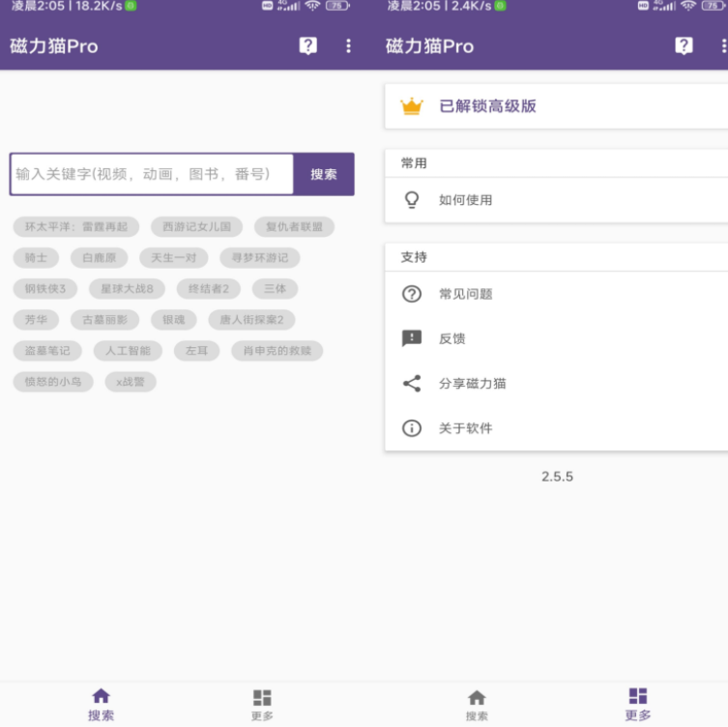Click the 磁力猫Pro title in right screen
Viewport: 728px width, 727px height.
click(x=429, y=46)
